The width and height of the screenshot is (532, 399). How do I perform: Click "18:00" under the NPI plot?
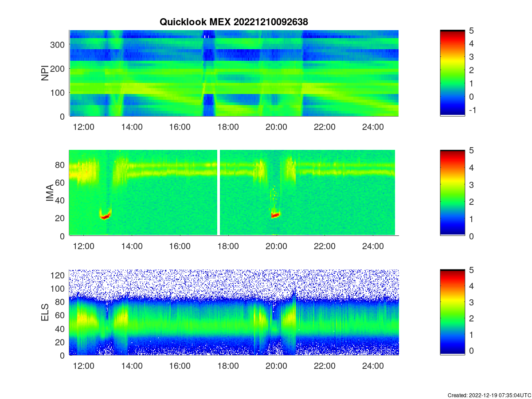pyautogui.click(x=228, y=127)
